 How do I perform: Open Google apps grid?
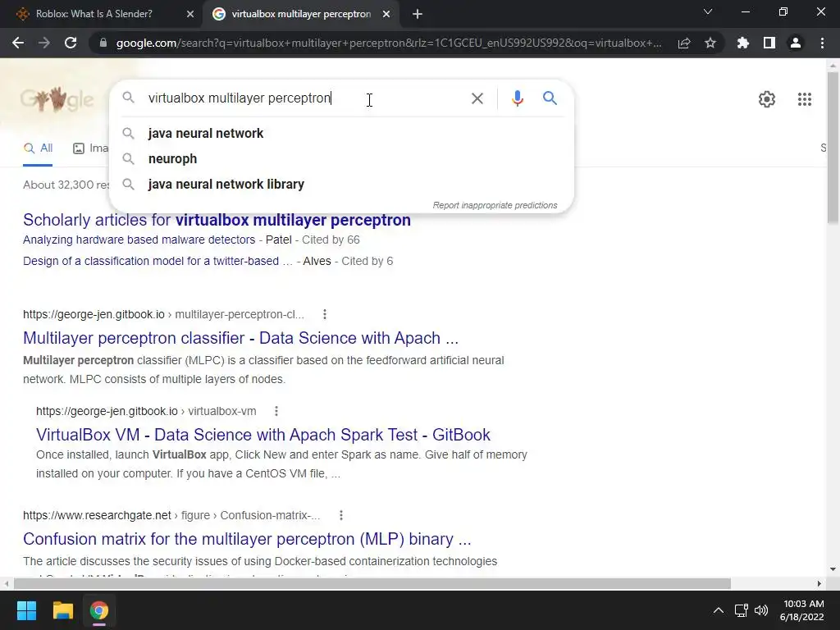(804, 99)
